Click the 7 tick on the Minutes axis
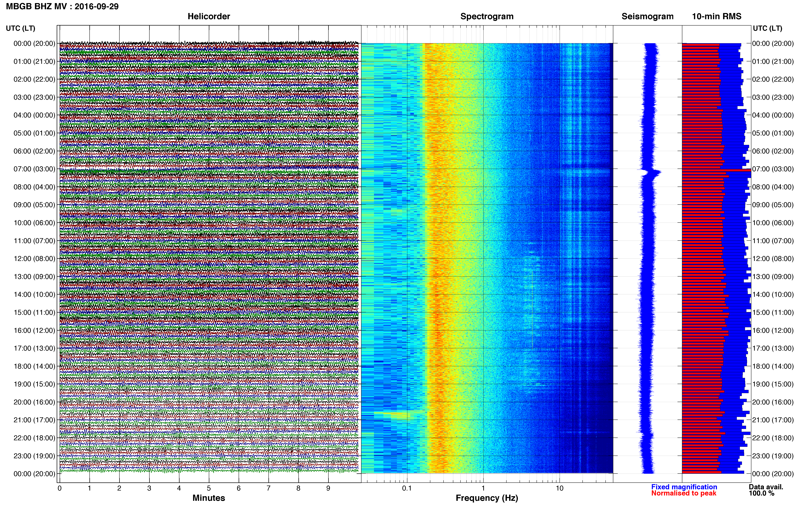This screenshot has width=812, height=508. (x=269, y=488)
